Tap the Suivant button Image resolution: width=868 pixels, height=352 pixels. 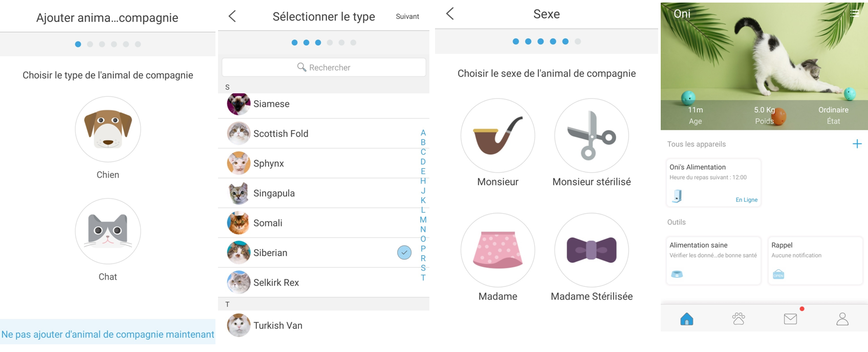pos(407,16)
